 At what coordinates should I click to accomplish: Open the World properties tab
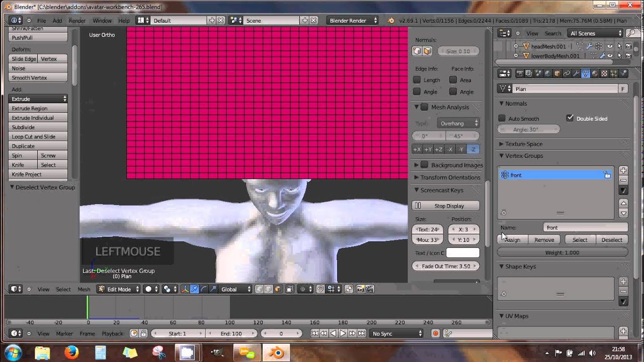(x=548, y=73)
